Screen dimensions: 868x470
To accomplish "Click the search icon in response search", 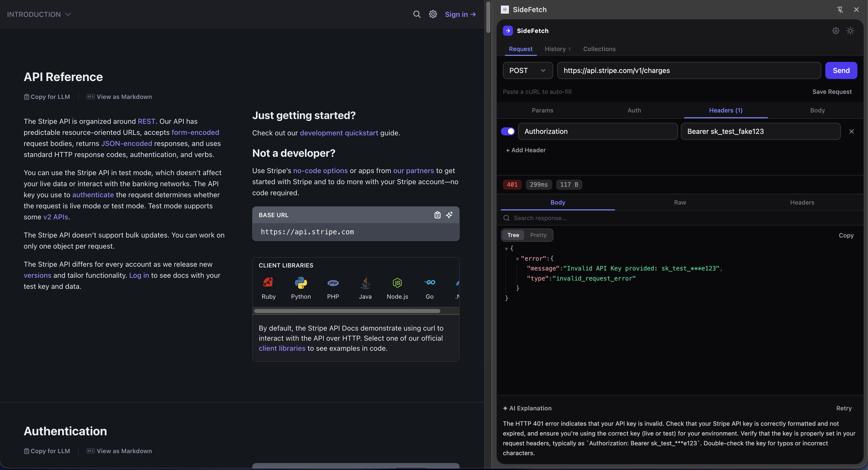I will click(x=506, y=218).
